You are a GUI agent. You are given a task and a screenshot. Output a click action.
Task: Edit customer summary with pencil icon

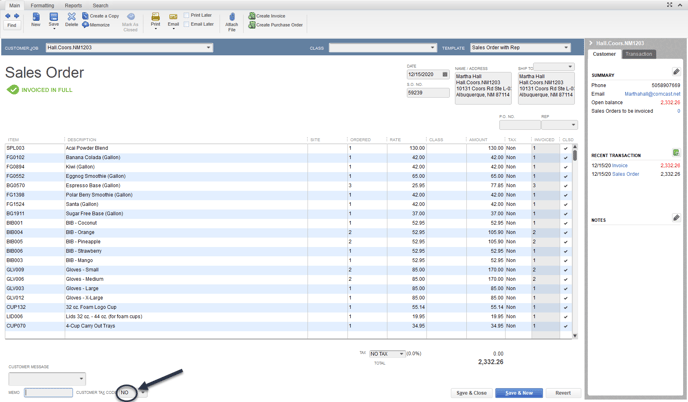[676, 72]
